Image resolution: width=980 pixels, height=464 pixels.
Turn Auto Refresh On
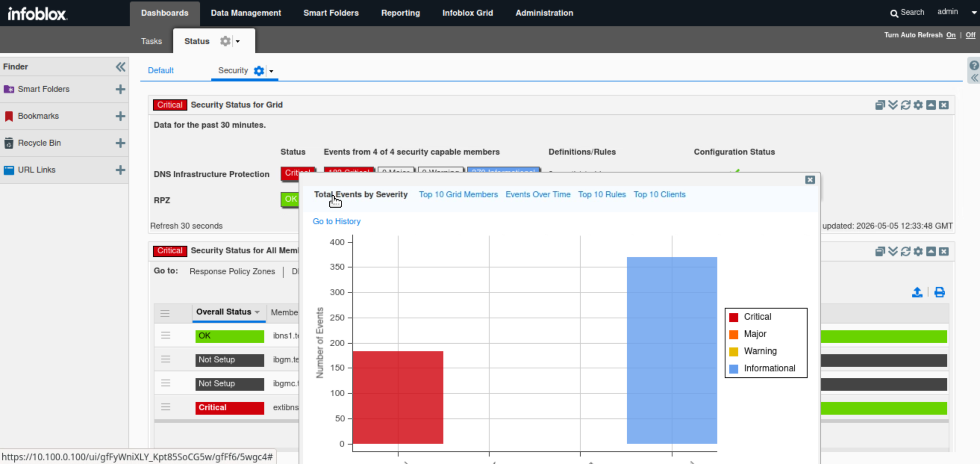pos(951,35)
